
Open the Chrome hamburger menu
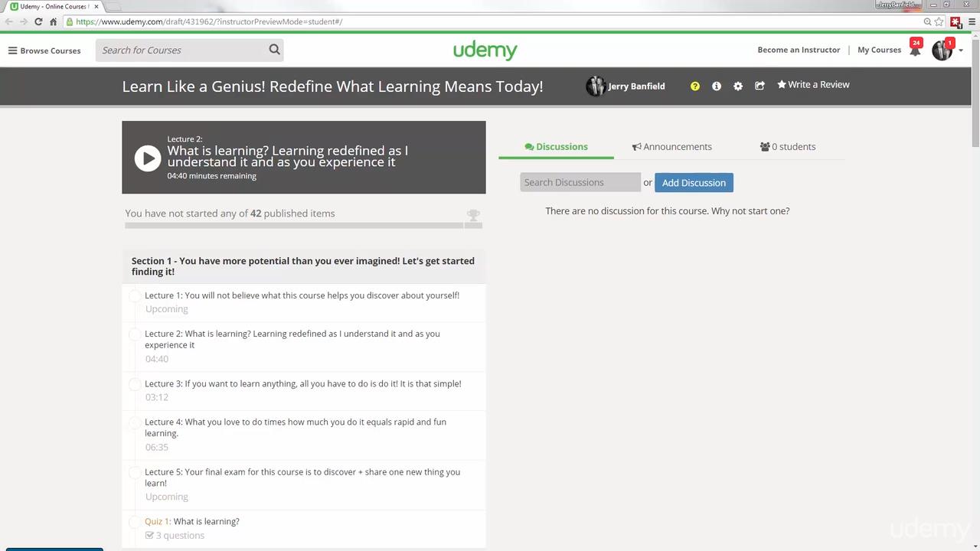(970, 21)
